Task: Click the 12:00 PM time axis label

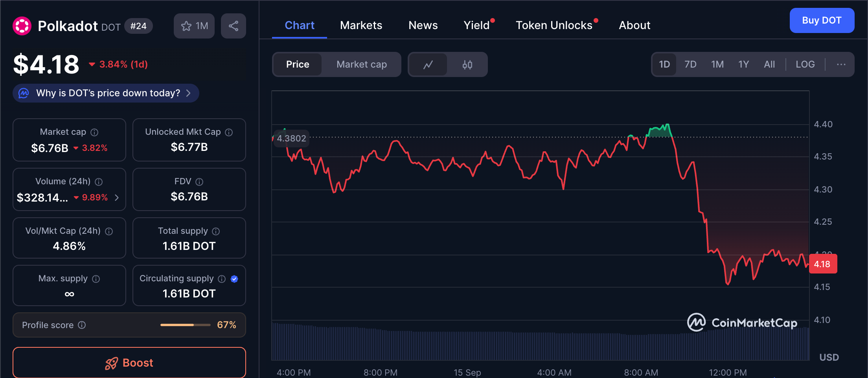Action: tap(728, 372)
